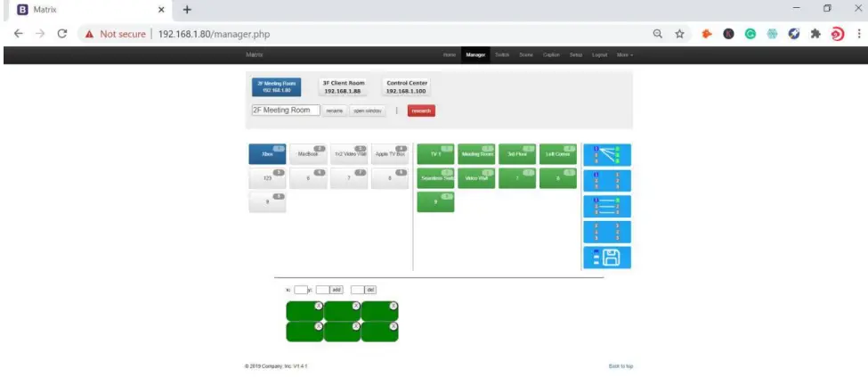868x377 pixels.
Task: Click the red research button
Action: coord(421,111)
